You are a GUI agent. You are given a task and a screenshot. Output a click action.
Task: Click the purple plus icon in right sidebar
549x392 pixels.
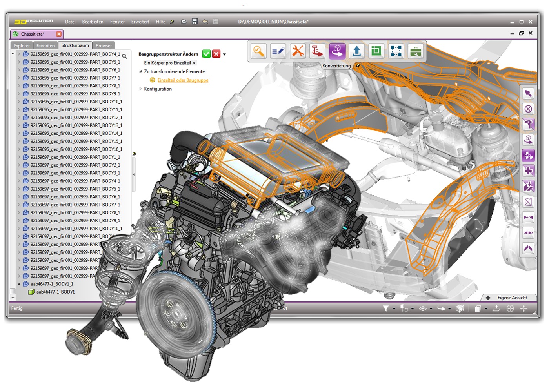pyautogui.click(x=528, y=171)
